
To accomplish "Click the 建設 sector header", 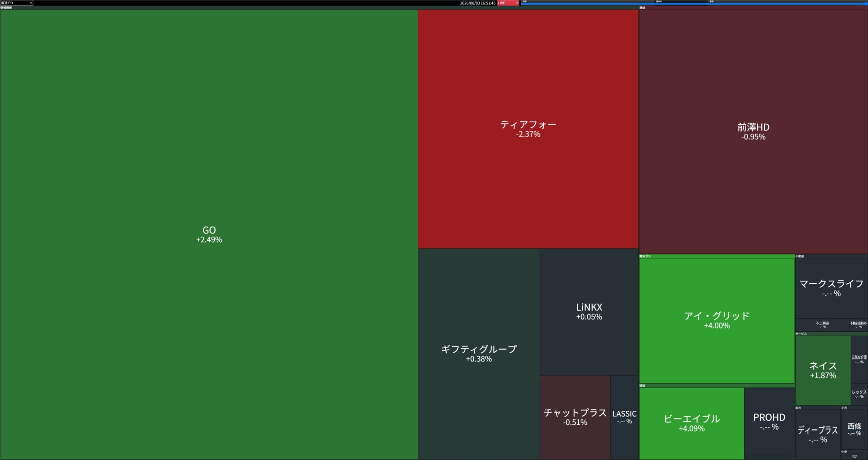I will [x=717, y=386].
